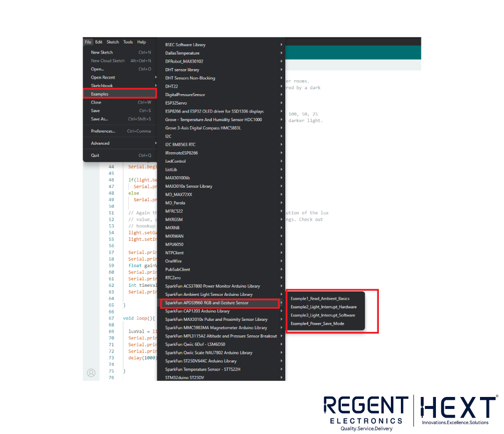Open DigitalPressureSensor examples
504x434 pixels.
[221, 95]
